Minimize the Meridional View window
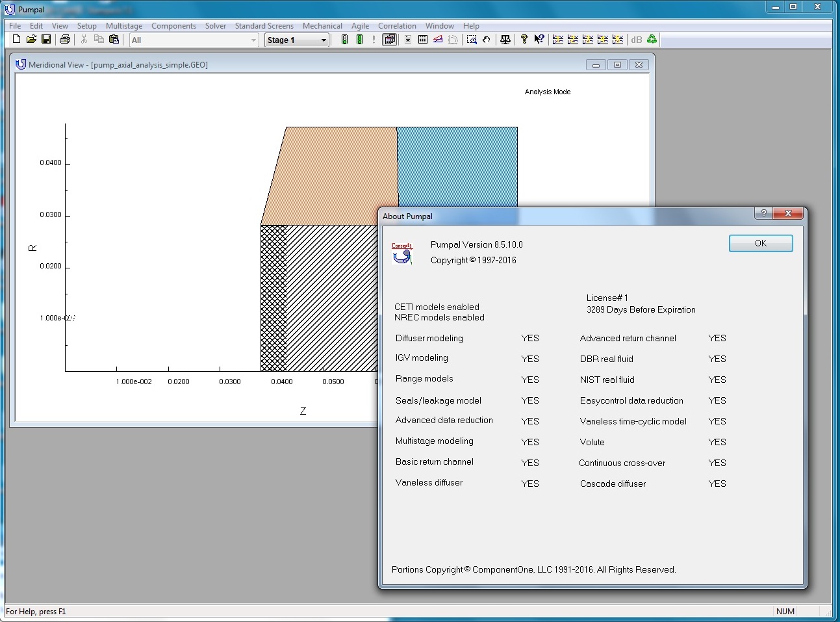The width and height of the screenshot is (840, 622). [596, 64]
